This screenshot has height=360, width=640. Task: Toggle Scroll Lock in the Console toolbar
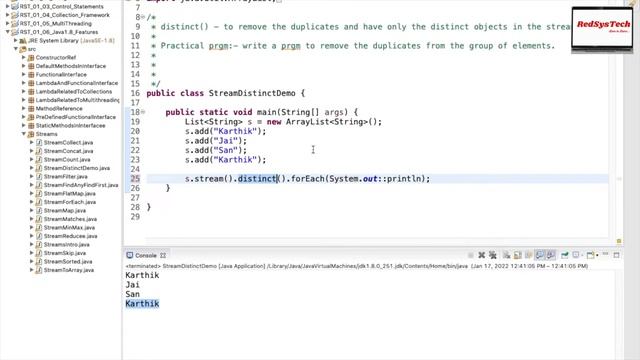(x=518, y=255)
